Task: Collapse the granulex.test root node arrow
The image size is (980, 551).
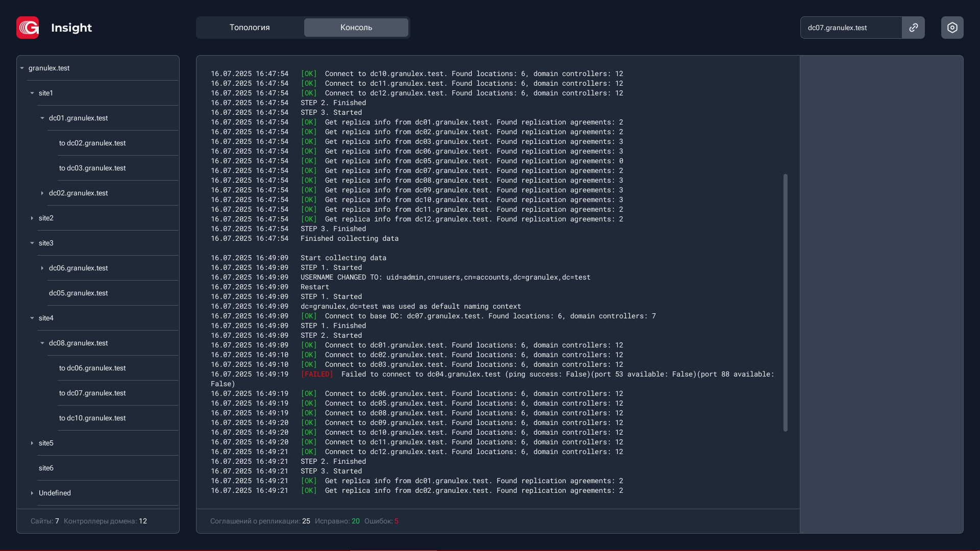Action: [x=22, y=68]
